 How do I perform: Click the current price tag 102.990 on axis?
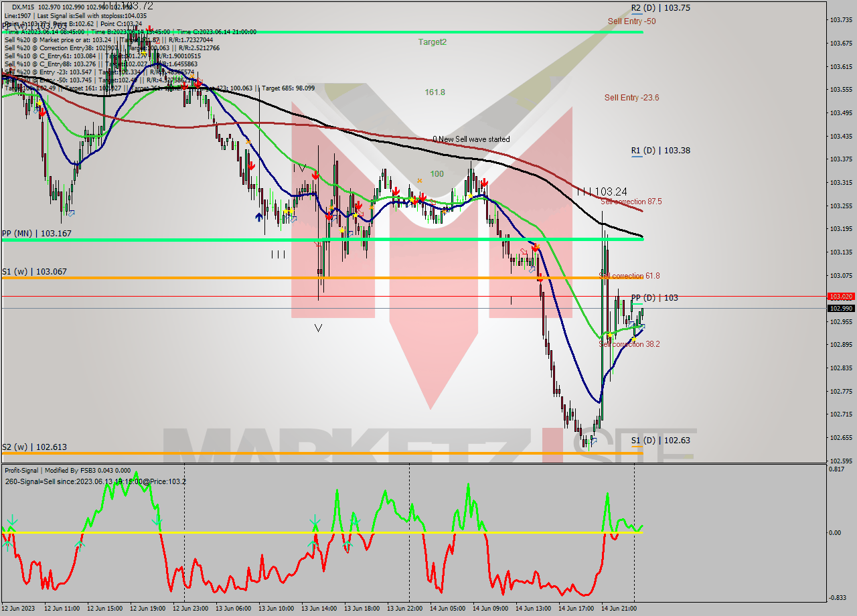coord(841,308)
